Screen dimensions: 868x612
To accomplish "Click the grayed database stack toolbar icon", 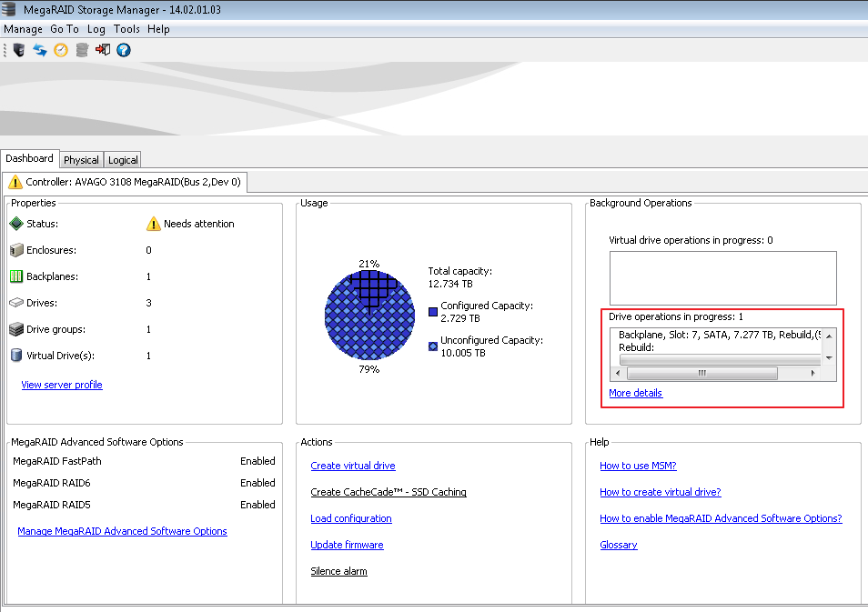I will [82, 50].
